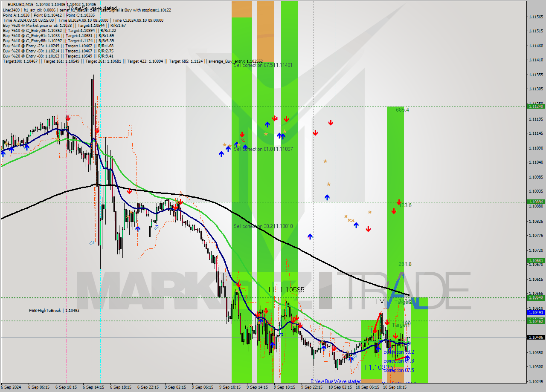
Task: Select the red sell arrow beside the Sell correction 87.5 label
Action: [274, 118]
